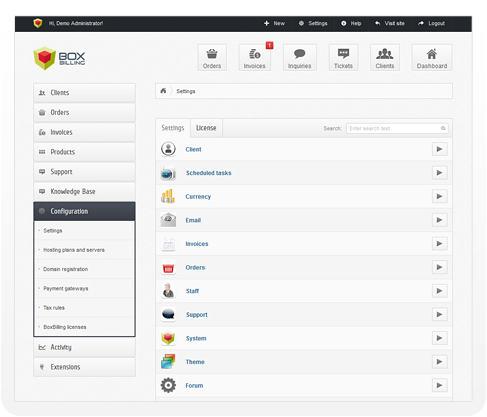This screenshot has width=487, height=417.
Task: Expand the Scheduled tasks row arrow
Action: tap(440, 173)
